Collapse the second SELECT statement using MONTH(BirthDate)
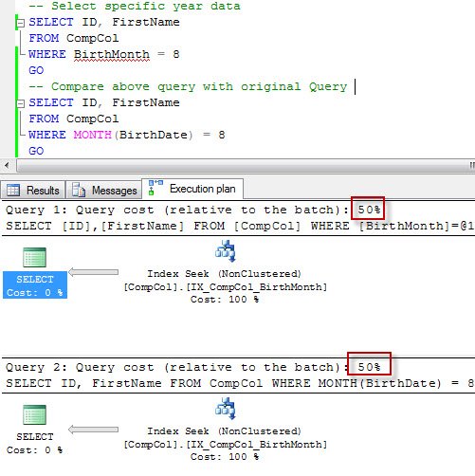 (x=21, y=103)
